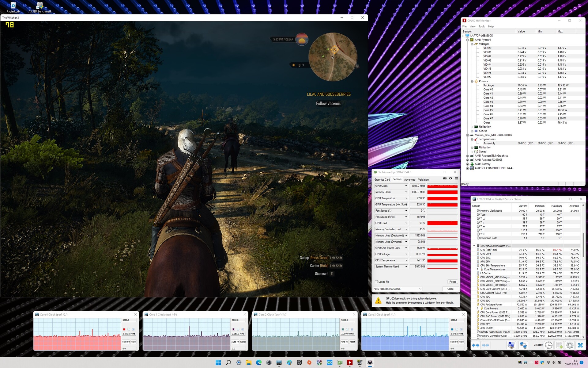Image resolution: width=588 pixels, height=368 pixels.
Task: Open AMD Radeon RX 6800S device dropdown
Action: 420,289
